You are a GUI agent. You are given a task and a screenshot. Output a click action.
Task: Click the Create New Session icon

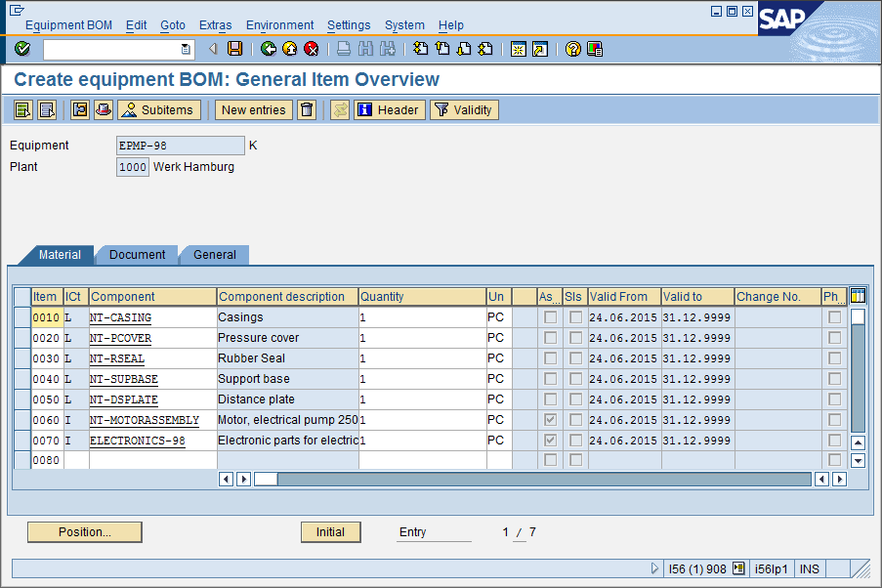pos(518,49)
